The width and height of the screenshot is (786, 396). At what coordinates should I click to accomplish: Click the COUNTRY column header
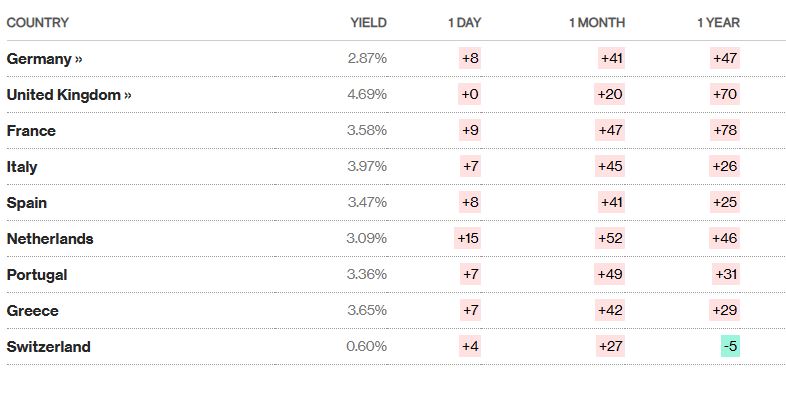[38, 23]
